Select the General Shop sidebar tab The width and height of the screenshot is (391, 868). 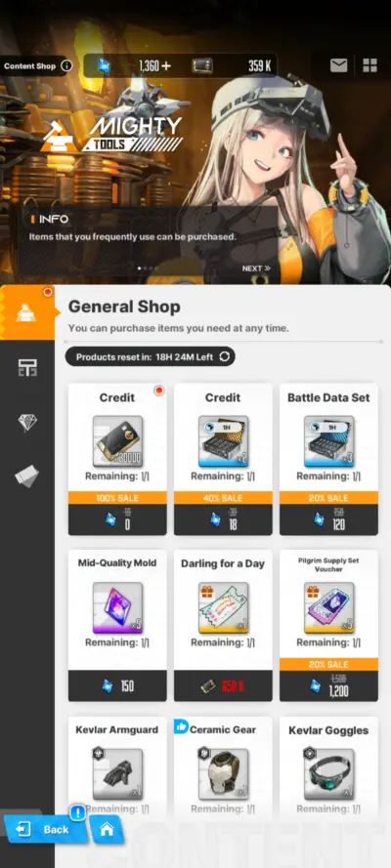click(27, 313)
